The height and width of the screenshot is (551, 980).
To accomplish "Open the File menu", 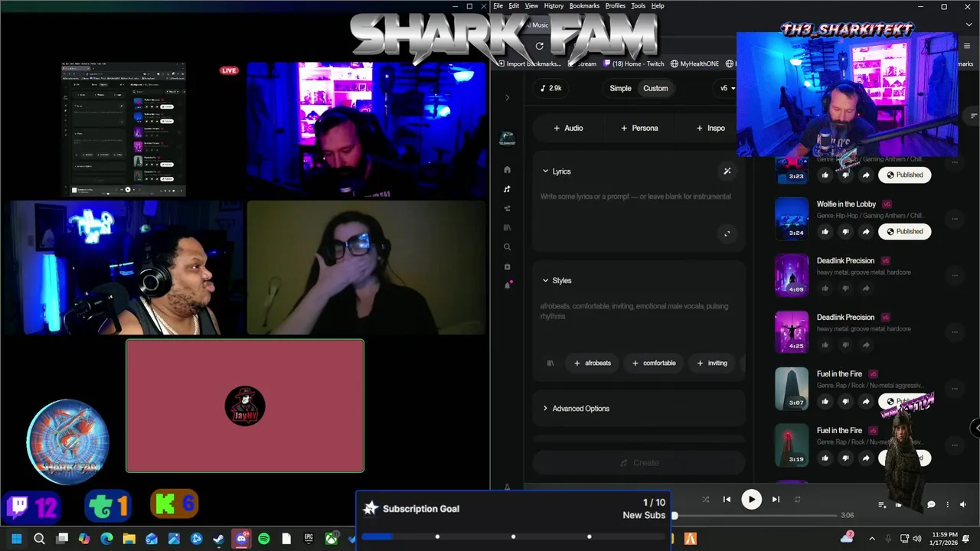I will coord(498,6).
